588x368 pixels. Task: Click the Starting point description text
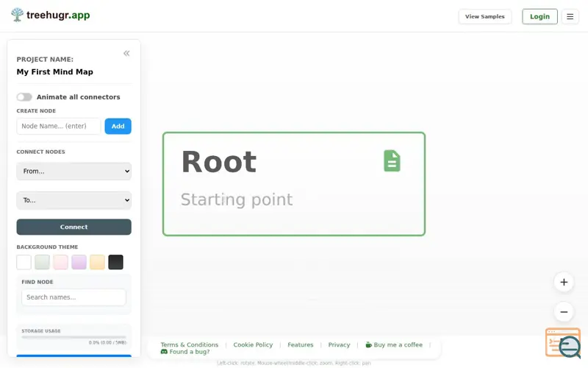[x=237, y=199]
